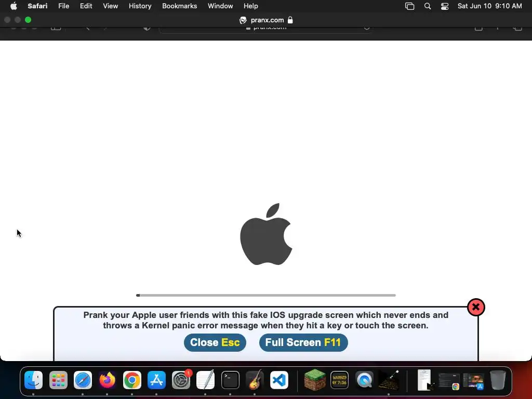Open the Bookmarks menu

click(179, 6)
